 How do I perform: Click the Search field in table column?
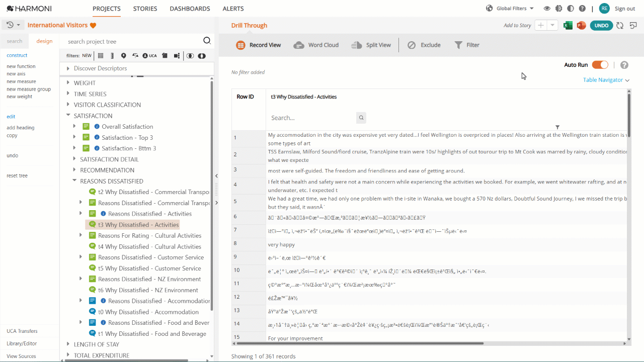click(313, 118)
